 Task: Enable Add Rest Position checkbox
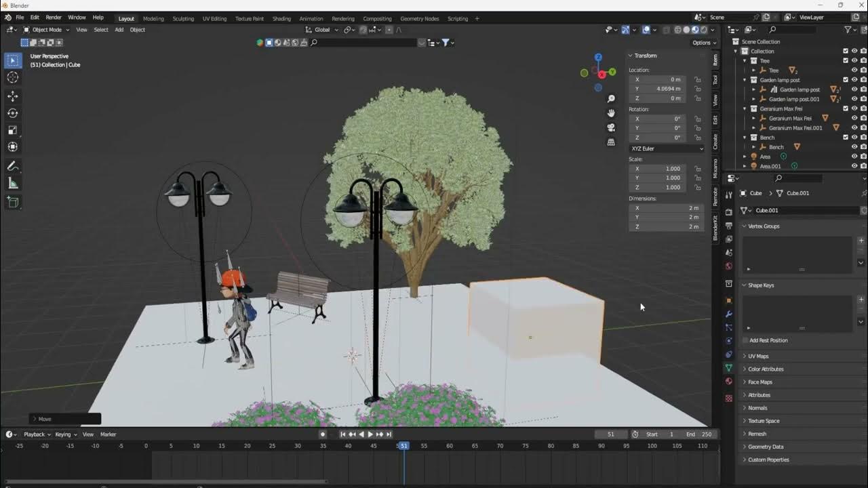[x=745, y=340]
